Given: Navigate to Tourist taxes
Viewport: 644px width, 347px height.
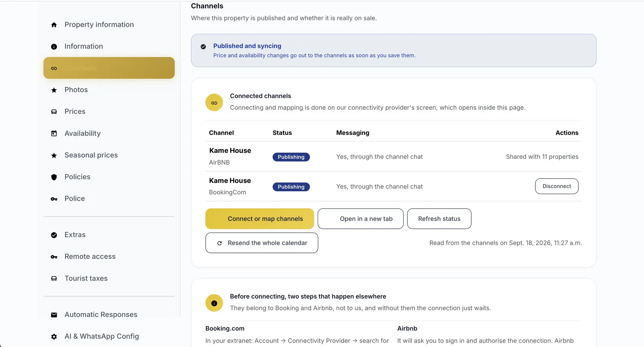Looking at the screenshot, I should coord(109,278).
